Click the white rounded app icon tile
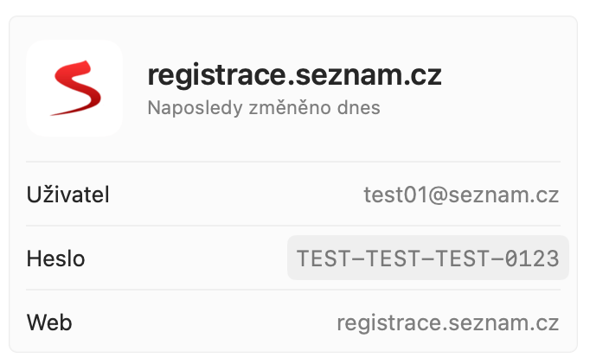590x364 pixels. coord(74,87)
